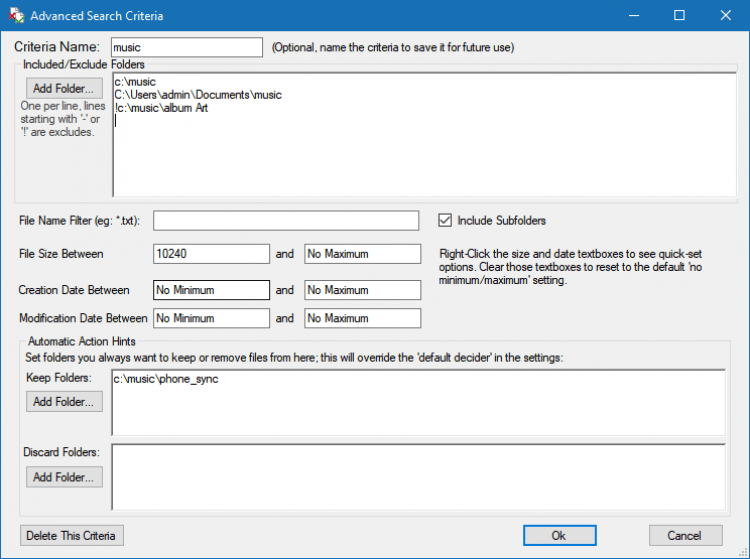Select the Creation Date minimum field
Image resolution: width=750 pixels, height=559 pixels.
coord(211,290)
